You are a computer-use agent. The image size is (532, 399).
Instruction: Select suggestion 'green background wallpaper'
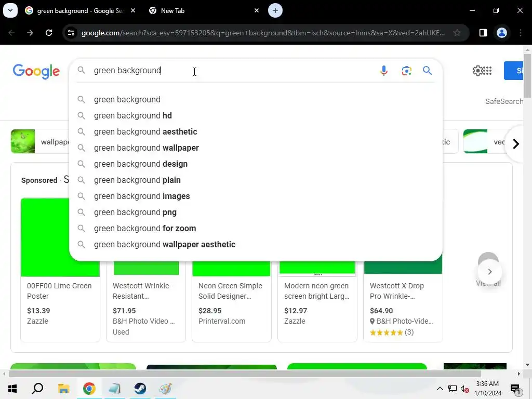[256, 148]
